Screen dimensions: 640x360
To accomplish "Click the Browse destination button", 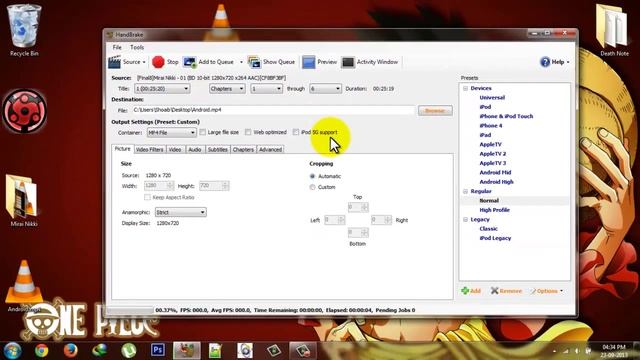I will pos(435,111).
